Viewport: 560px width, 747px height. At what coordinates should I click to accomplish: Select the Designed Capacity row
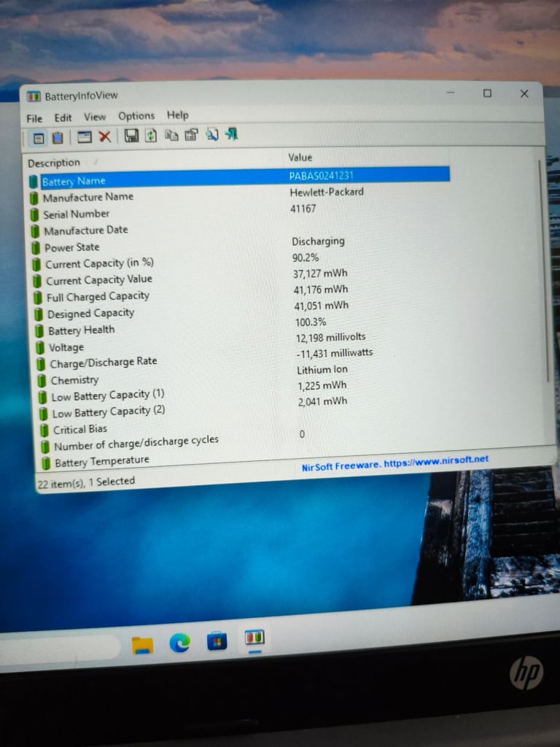point(243,310)
